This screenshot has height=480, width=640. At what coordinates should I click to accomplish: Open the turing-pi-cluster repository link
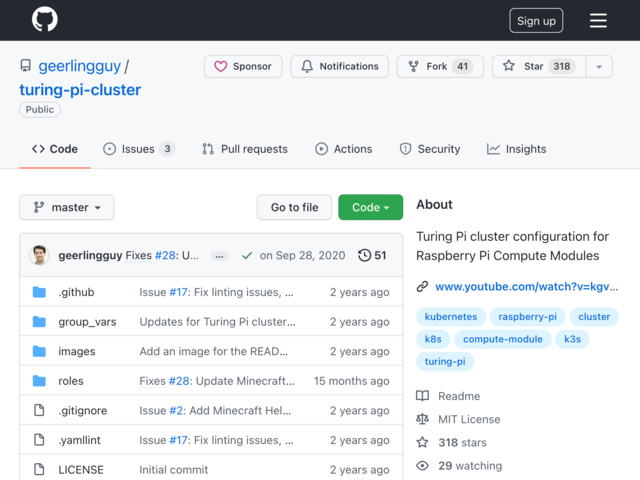[x=80, y=90]
